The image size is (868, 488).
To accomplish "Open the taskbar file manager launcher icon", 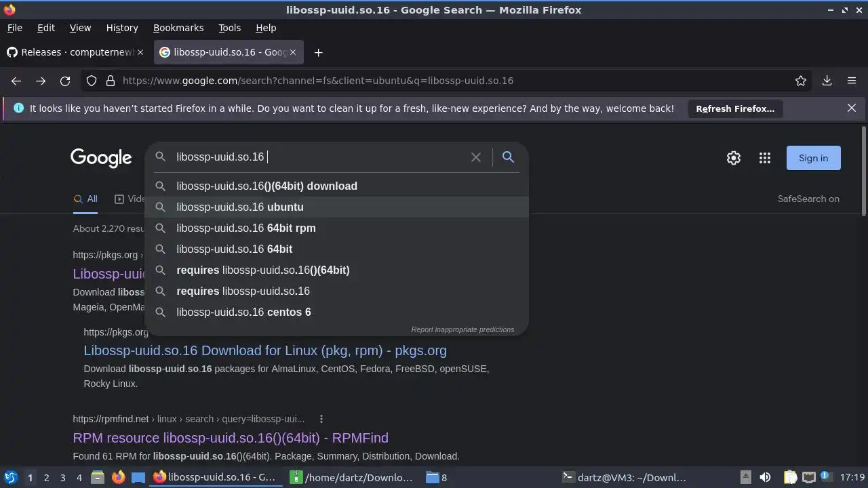I will (98, 477).
